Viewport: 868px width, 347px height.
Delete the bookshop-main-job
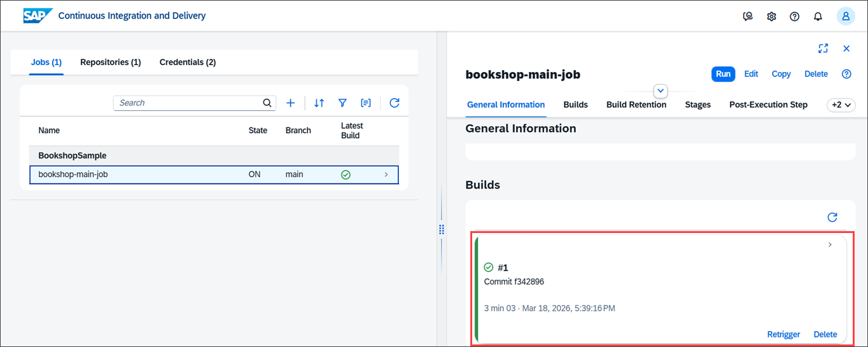(816, 74)
